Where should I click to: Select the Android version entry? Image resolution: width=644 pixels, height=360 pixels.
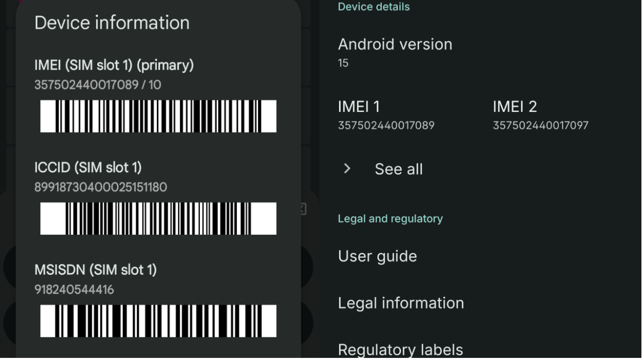[395, 44]
